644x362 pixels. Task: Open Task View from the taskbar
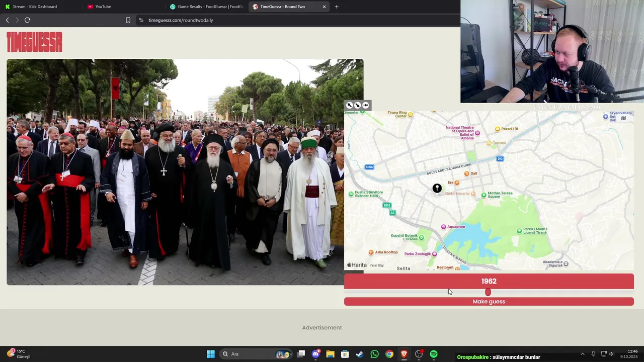pyautogui.click(x=301, y=354)
